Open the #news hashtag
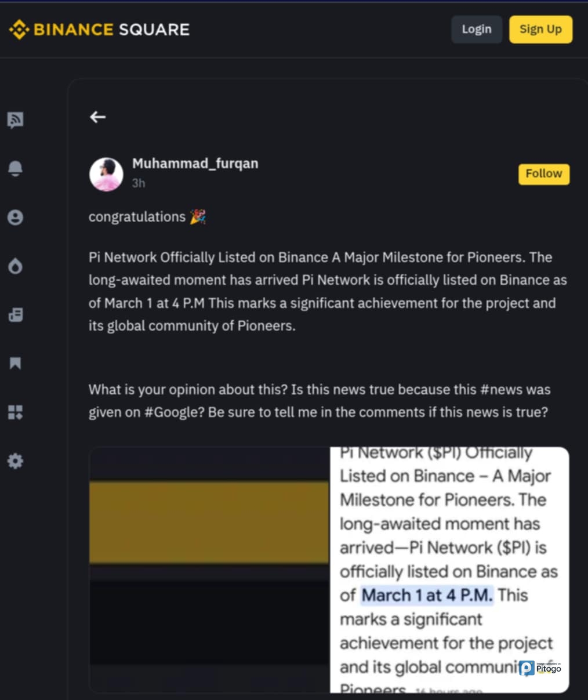 pyautogui.click(x=502, y=390)
